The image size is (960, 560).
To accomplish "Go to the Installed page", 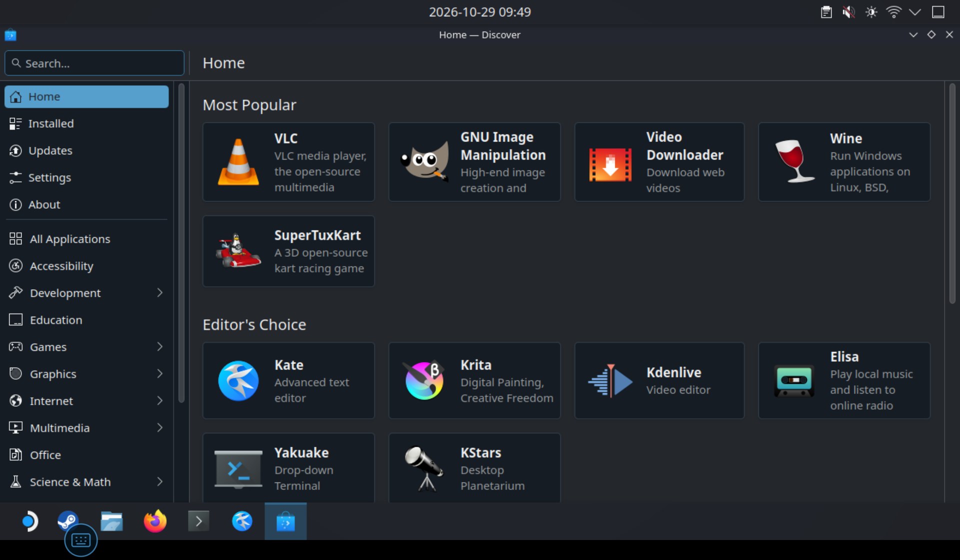I will coord(86,123).
